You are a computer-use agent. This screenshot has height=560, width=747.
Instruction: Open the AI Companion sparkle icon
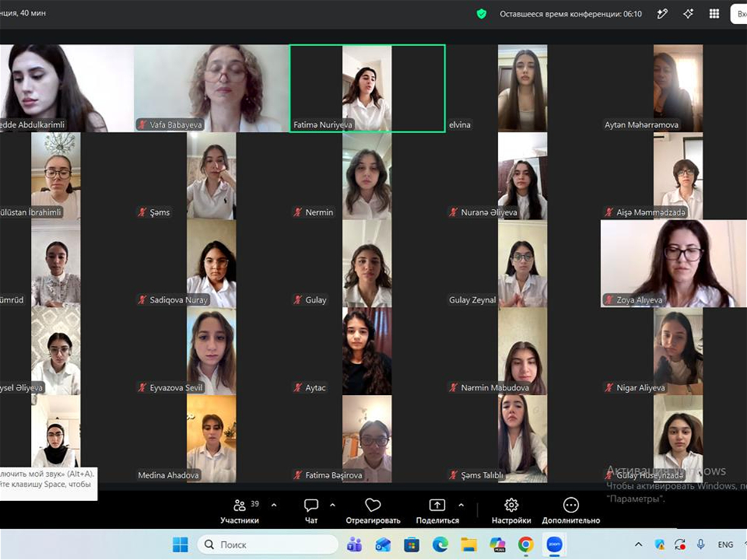coord(688,14)
